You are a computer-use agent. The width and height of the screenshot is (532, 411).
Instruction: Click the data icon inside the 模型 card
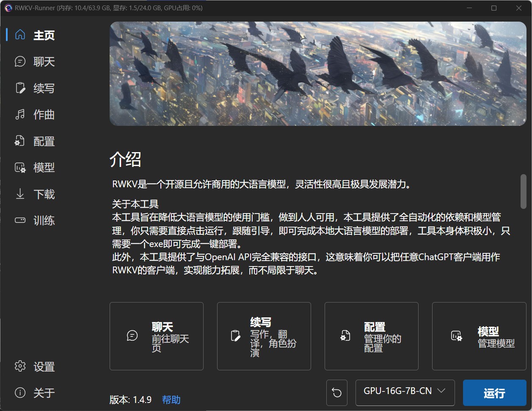click(457, 336)
